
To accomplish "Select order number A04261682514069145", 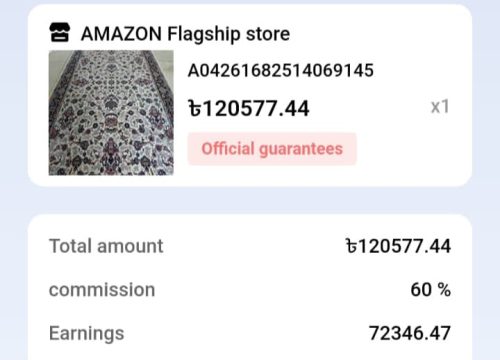I will (281, 70).
